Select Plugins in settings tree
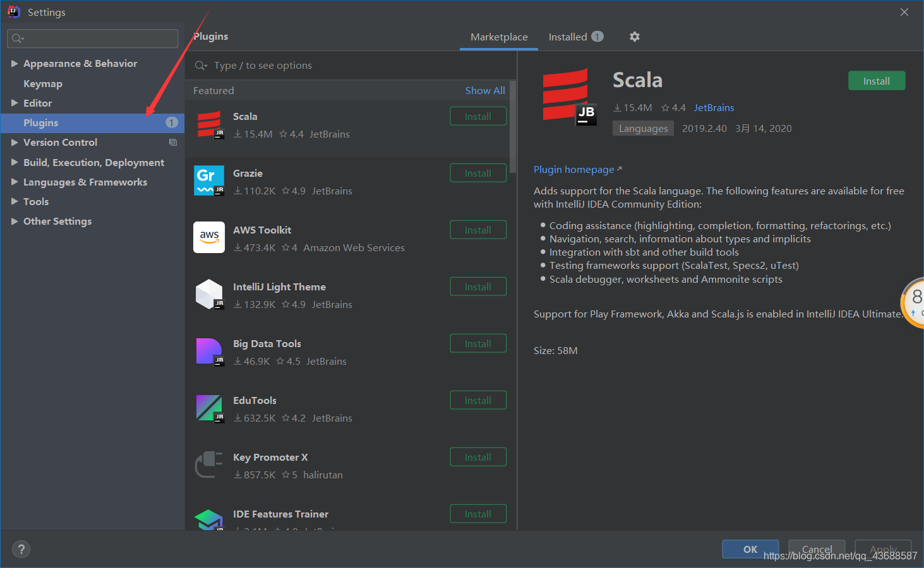The image size is (924, 568). pos(92,122)
